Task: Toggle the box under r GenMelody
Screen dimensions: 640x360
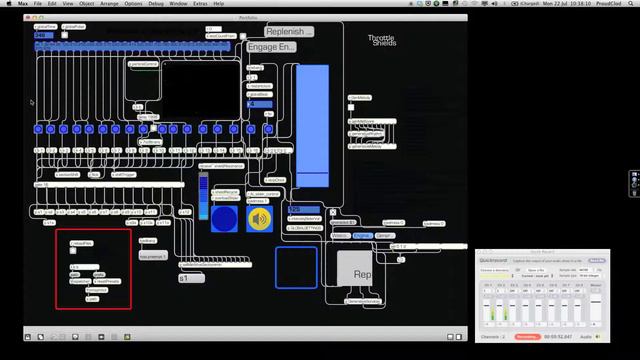Action: [x=351, y=107]
